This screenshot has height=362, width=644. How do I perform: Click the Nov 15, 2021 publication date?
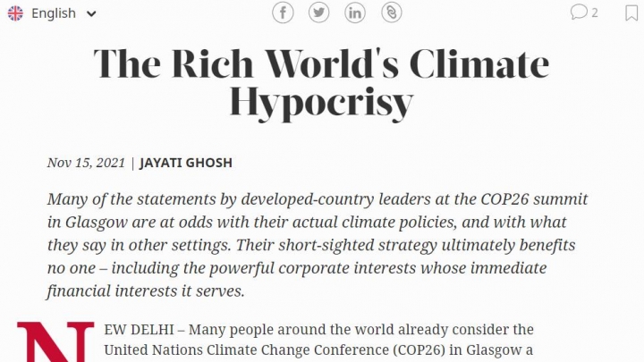86,163
